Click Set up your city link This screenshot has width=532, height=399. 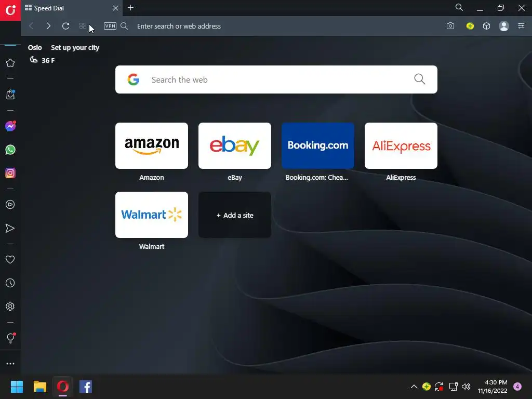click(x=75, y=48)
